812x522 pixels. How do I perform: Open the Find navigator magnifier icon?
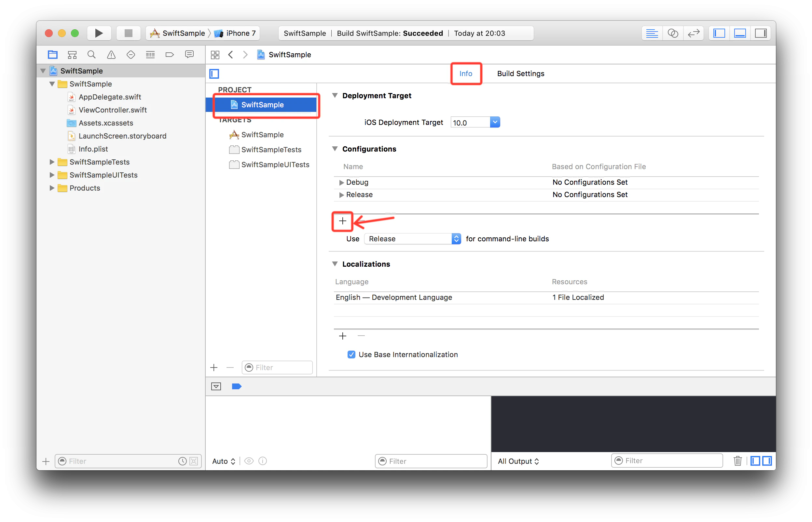91,55
